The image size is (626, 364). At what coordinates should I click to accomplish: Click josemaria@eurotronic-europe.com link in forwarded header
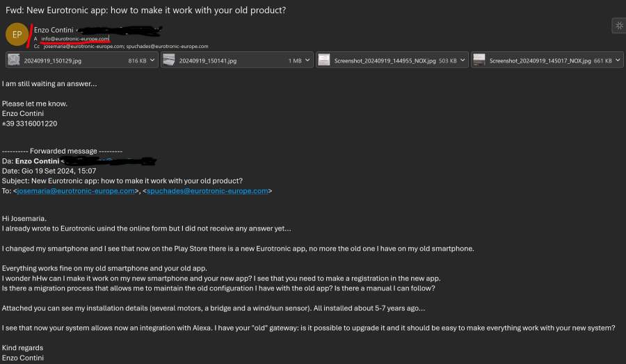point(75,191)
